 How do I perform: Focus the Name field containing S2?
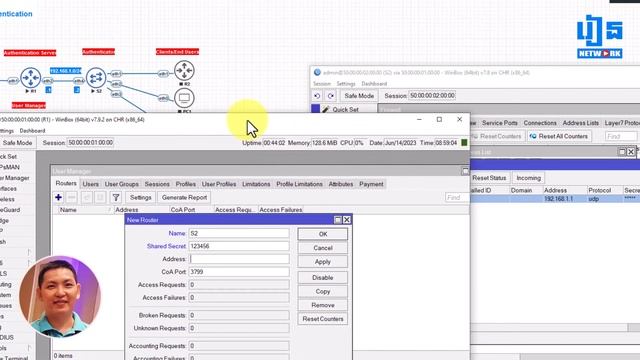point(239,233)
